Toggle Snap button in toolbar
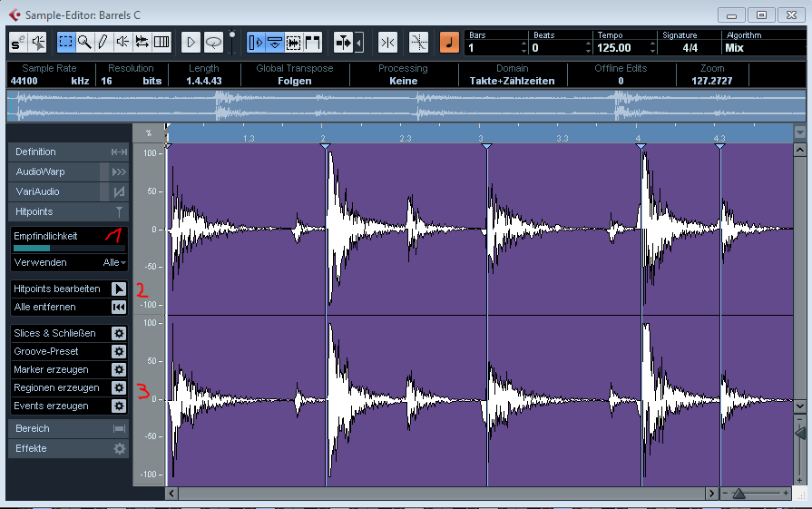This screenshot has width=812, height=509. 387,43
